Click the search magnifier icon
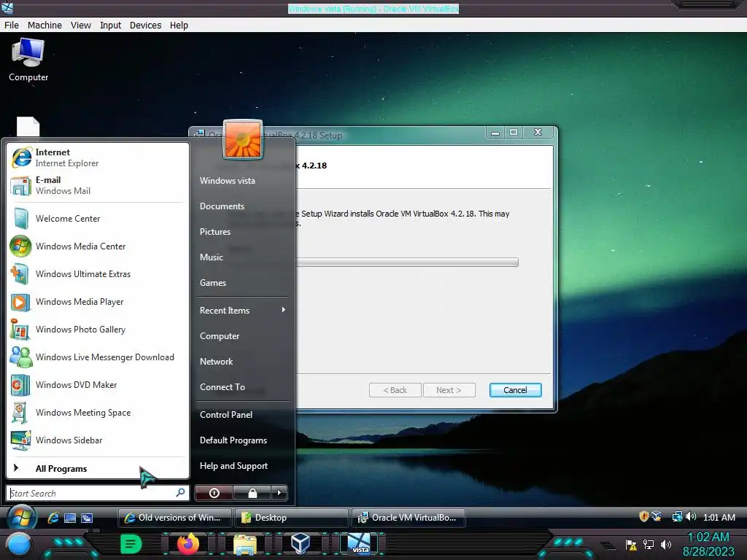This screenshot has height=560, width=747. click(x=181, y=492)
